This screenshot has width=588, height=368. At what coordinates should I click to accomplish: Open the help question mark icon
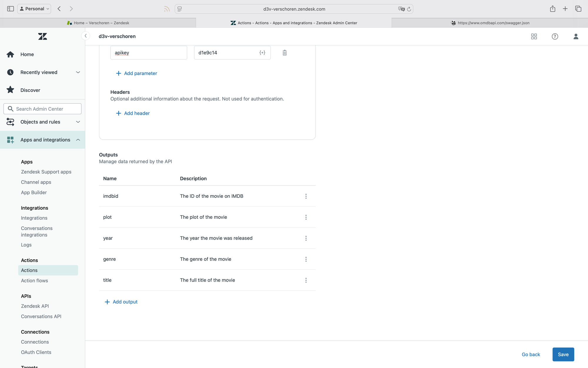click(x=555, y=37)
